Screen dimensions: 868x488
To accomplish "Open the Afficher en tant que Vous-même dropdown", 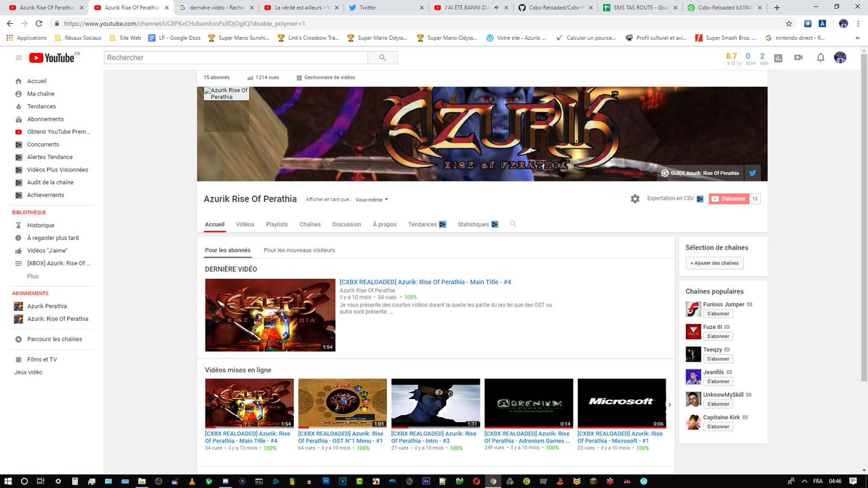I will point(372,200).
